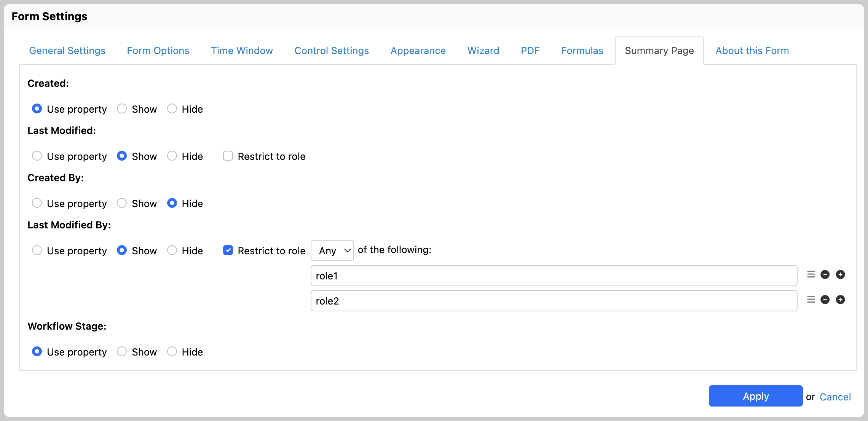Enable Restrict to role for Last Modified
Image resolution: width=868 pixels, height=421 pixels.
(228, 156)
